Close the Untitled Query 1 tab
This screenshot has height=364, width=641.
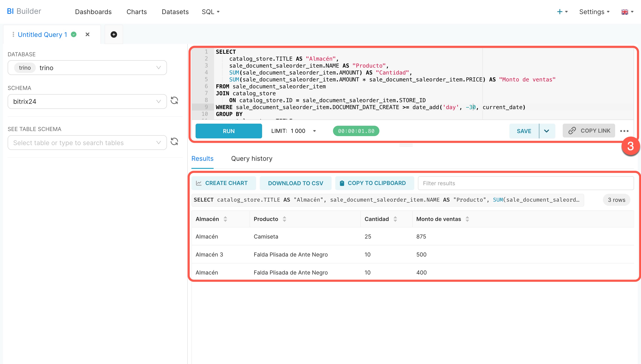tap(87, 35)
